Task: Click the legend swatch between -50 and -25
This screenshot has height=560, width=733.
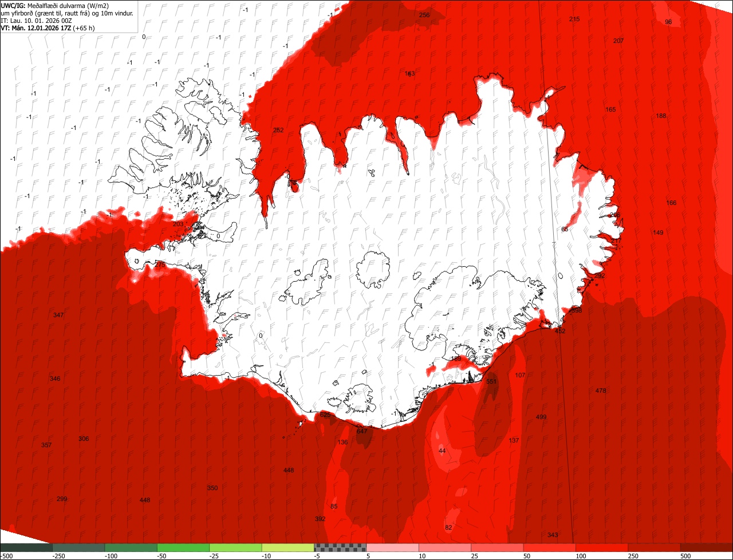Action: tap(183, 547)
